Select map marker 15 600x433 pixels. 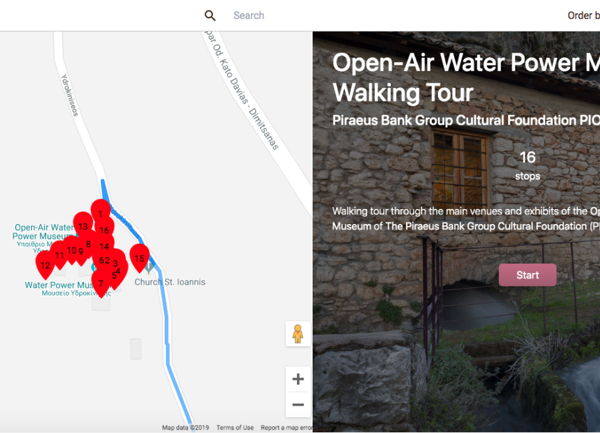139,257
